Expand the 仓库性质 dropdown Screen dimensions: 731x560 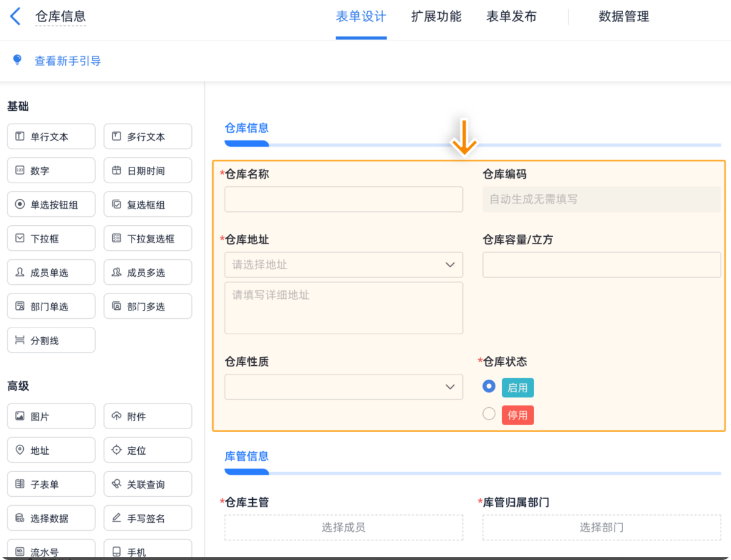pyautogui.click(x=344, y=387)
